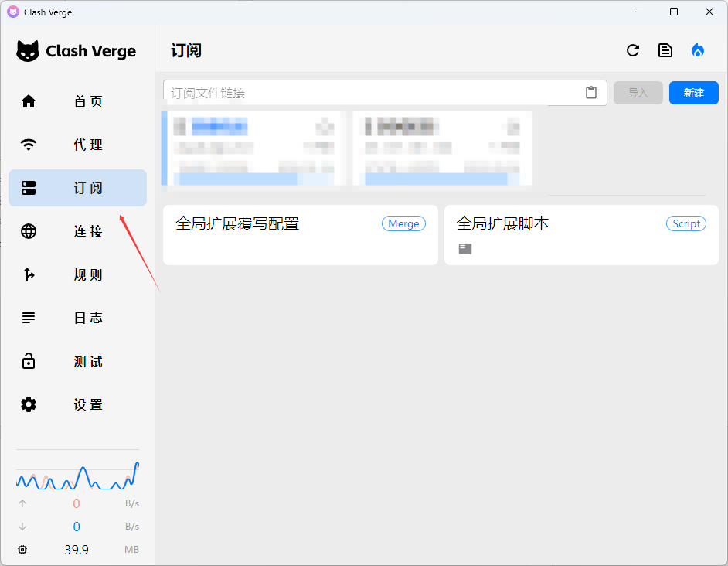Refresh all profiles with the reload icon
Image resolution: width=728 pixels, height=566 pixels.
click(x=633, y=50)
